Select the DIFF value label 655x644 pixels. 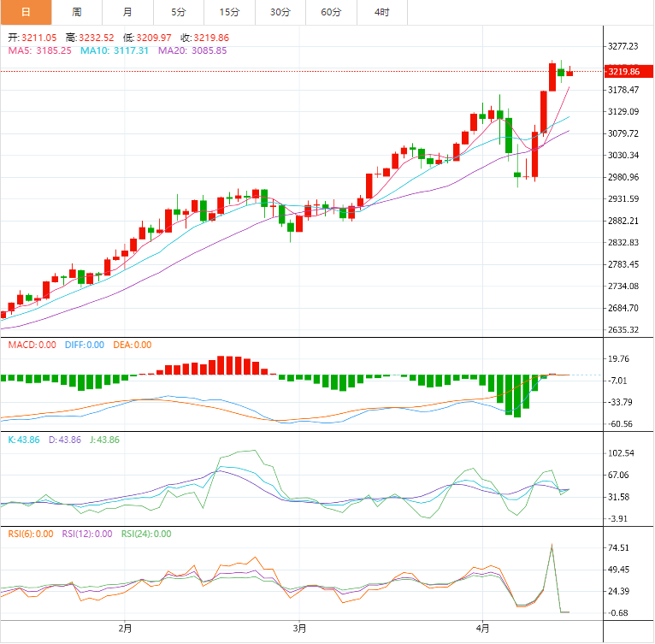coord(85,345)
